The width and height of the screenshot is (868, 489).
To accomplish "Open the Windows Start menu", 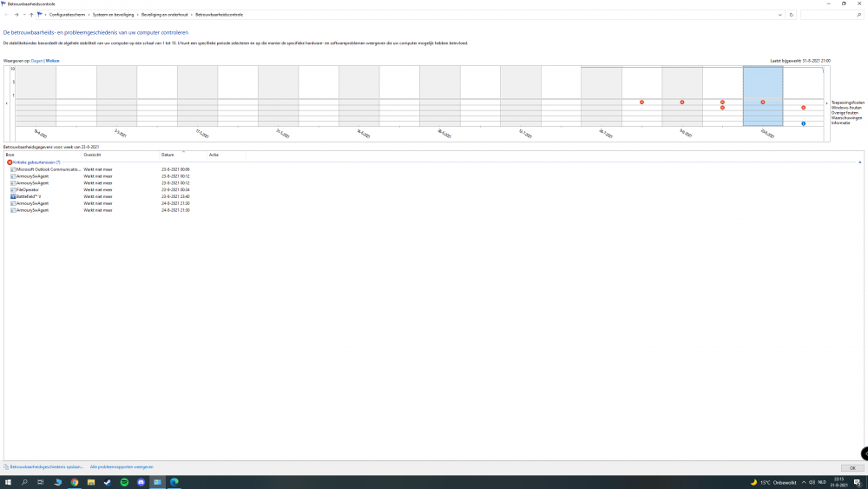I will click(8, 482).
